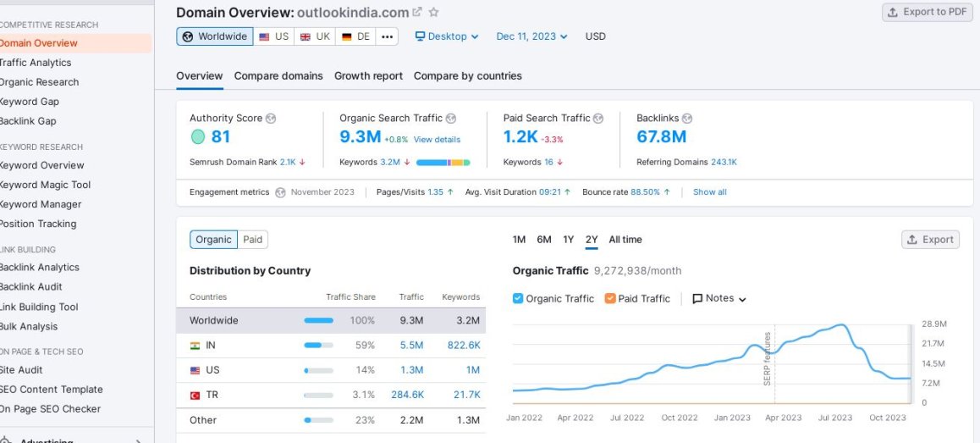
Task: Click the green Authority Score circle
Action: (x=197, y=136)
